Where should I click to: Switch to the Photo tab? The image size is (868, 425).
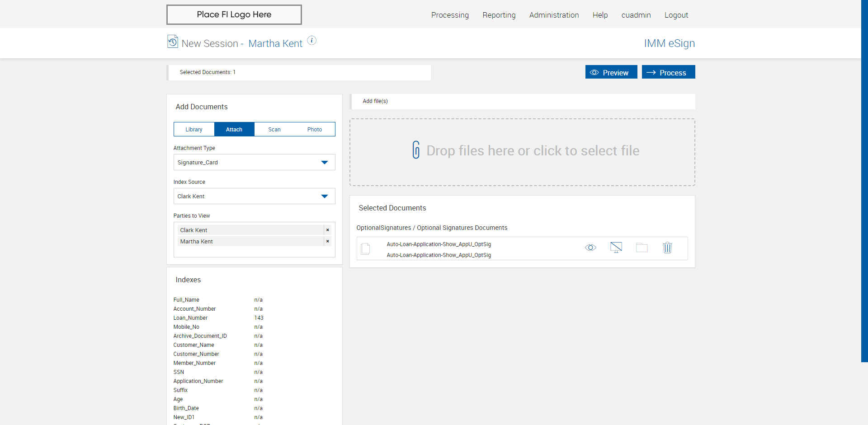coord(315,130)
